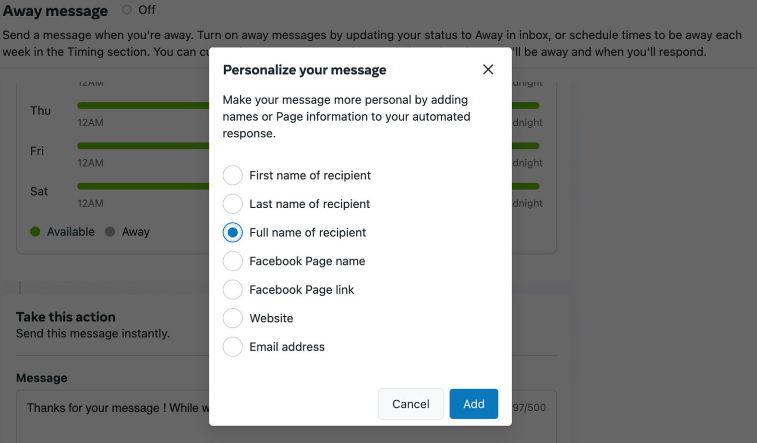Select Full name of recipient radio
The width and height of the screenshot is (757, 443).
[x=233, y=232]
